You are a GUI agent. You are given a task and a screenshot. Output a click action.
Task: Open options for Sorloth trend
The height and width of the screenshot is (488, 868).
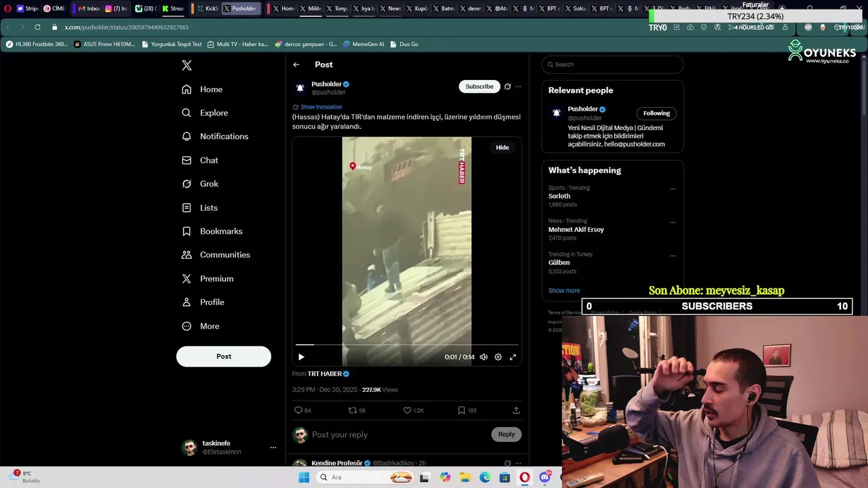pos(673,189)
